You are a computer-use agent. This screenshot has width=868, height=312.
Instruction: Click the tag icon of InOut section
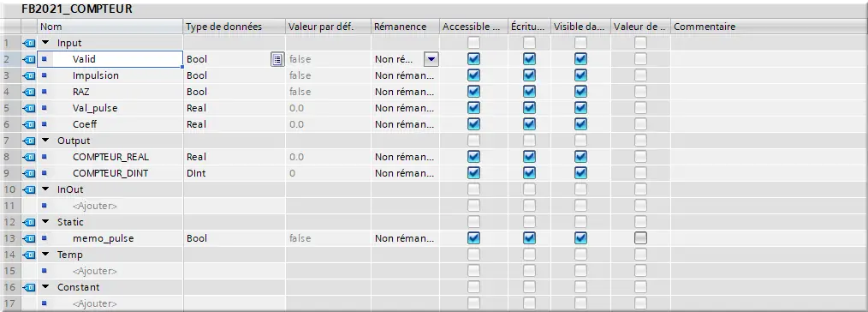pos(29,189)
